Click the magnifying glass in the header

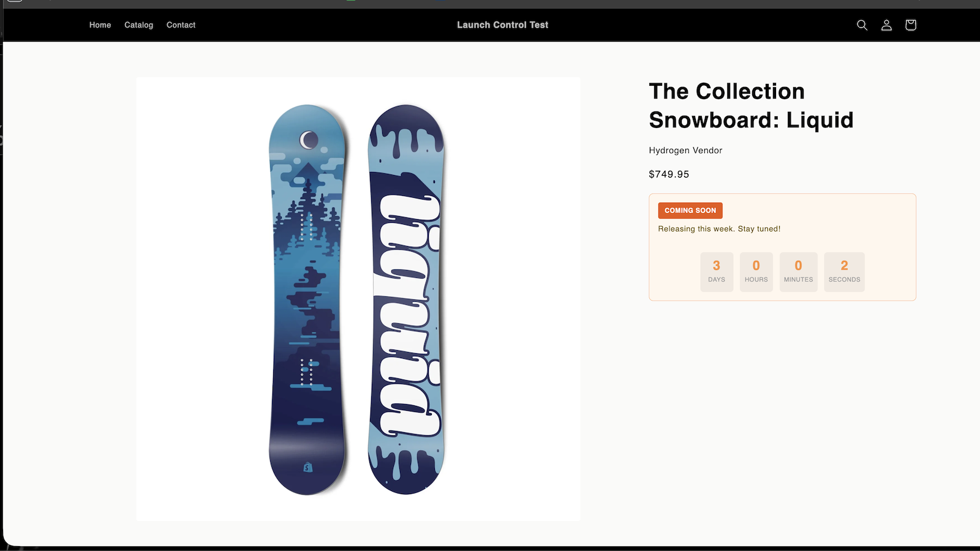[x=862, y=25]
